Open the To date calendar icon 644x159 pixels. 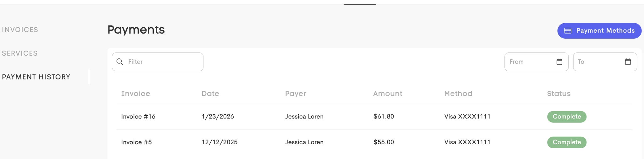pyautogui.click(x=628, y=62)
